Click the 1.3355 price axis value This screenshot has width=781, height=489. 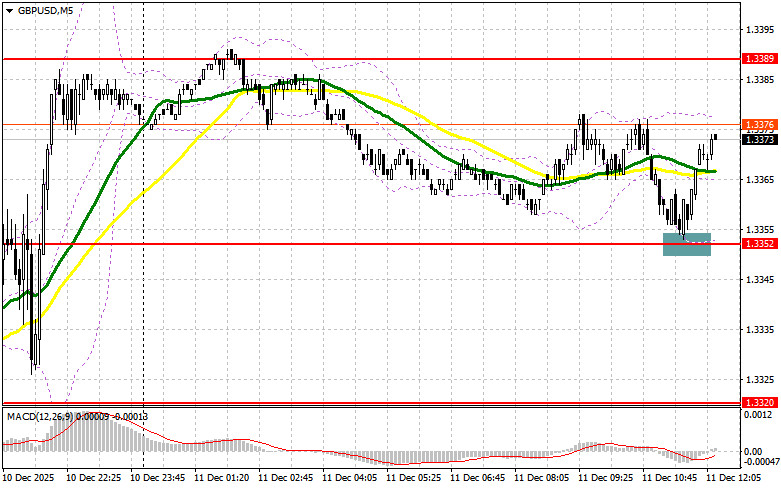pyautogui.click(x=760, y=230)
